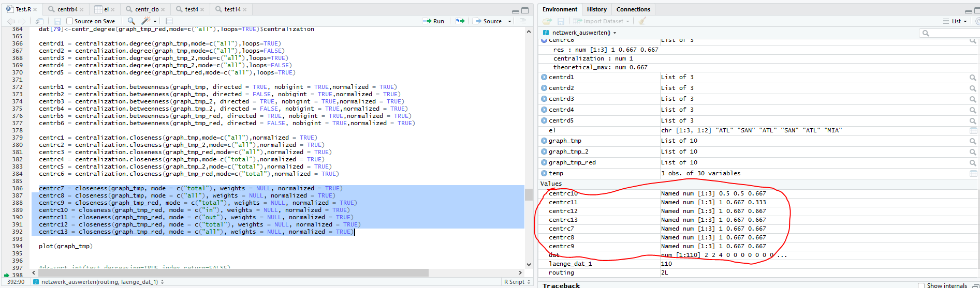This screenshot has height=288, width=980.
Task: Open the Import Dataset dropdown
Action: point(601,21)
